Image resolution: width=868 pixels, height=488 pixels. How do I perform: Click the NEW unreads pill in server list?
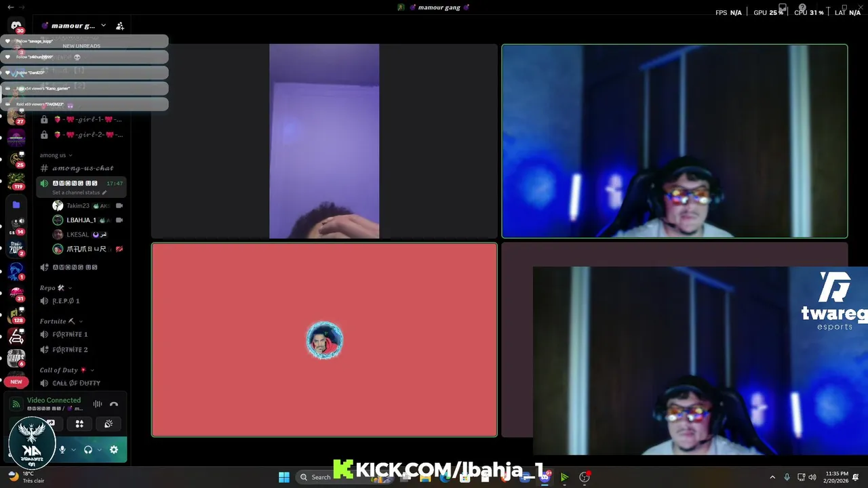coord(16,382)
